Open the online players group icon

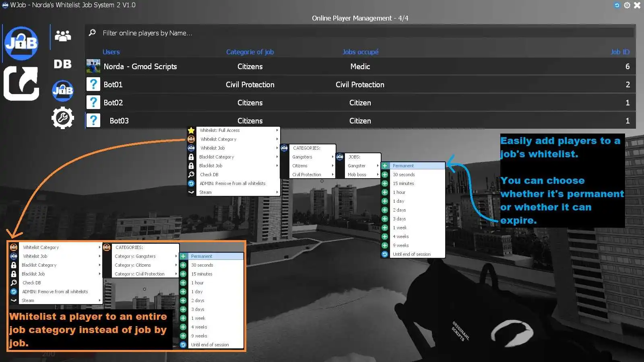pos(63,36)
